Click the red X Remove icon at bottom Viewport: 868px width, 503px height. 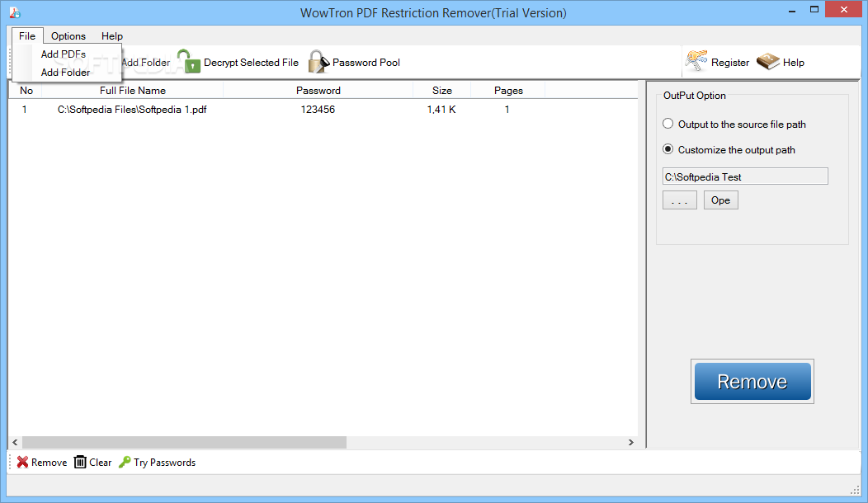[x=22, y=462]
